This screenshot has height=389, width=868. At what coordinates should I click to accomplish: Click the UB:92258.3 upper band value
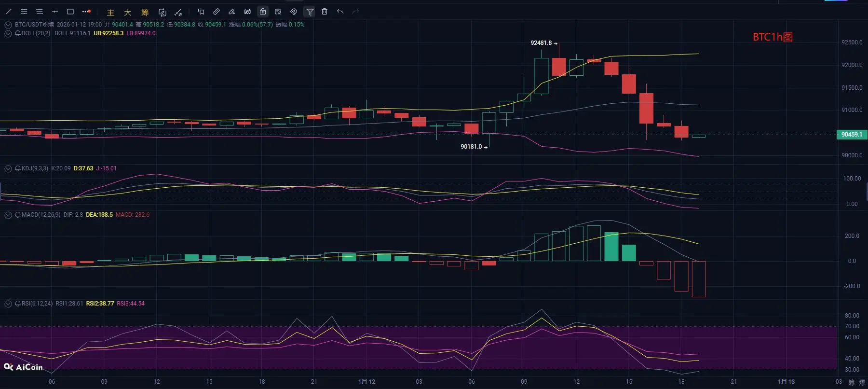[x=108, y=33]
